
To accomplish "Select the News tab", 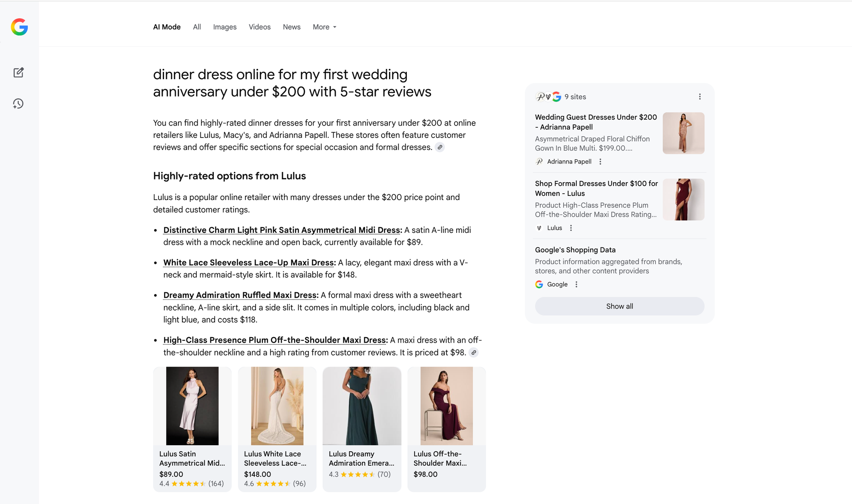I will click(291, 27).
